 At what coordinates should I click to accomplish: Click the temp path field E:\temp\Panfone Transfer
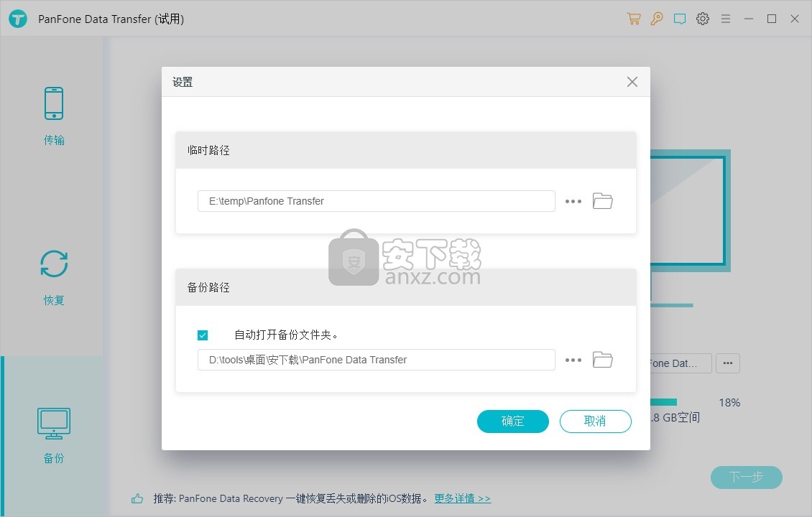tap(377, 201)
